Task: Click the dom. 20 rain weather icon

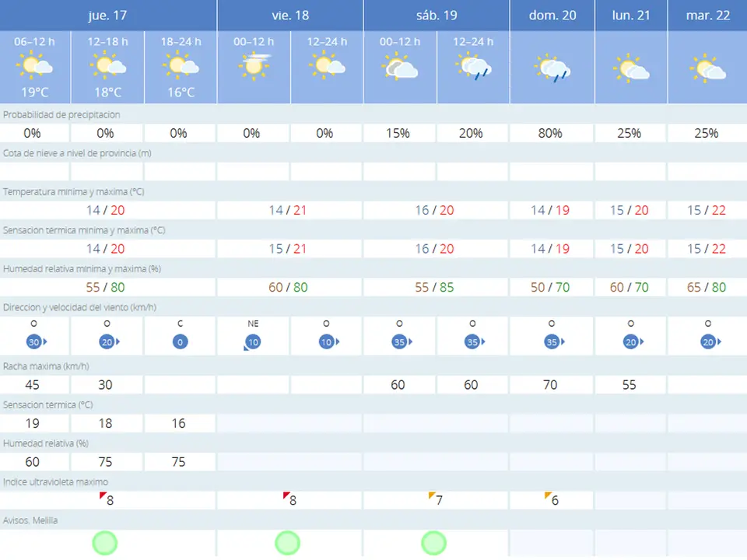Action: [552, 68]
